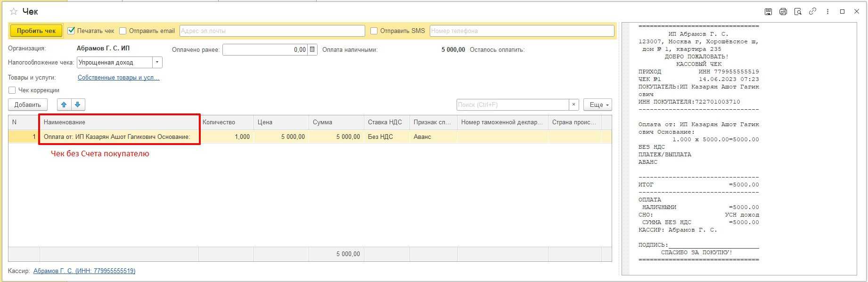
Task: Move row up with the up arrow
Action: 64,105
